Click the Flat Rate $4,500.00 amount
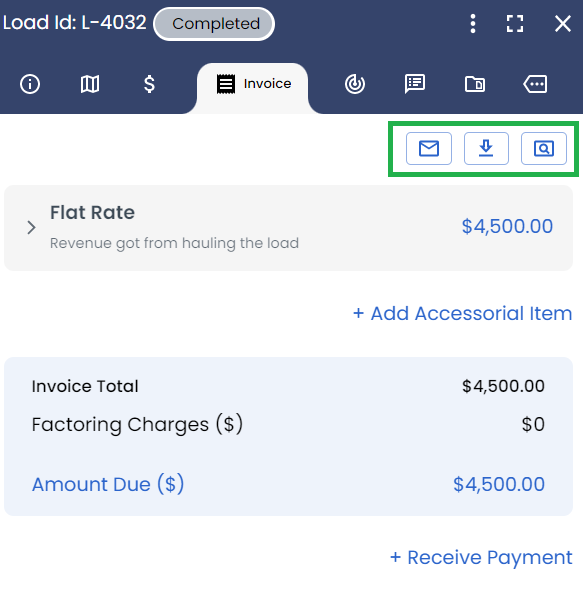This screenshot has height=592, width=583. (507, 226)
